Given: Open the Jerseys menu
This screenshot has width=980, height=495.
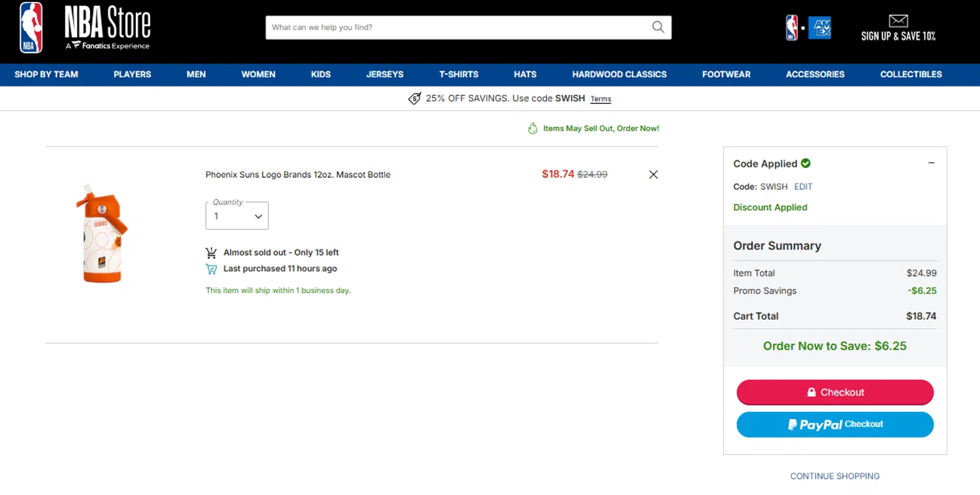Looking at the screenshot, I should coord(385,75).
